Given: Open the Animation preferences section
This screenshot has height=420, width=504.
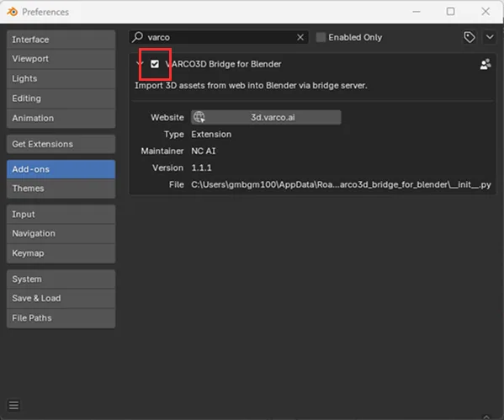Looking at the screenshot, I should pyautogui.click(x=61, y=118).
